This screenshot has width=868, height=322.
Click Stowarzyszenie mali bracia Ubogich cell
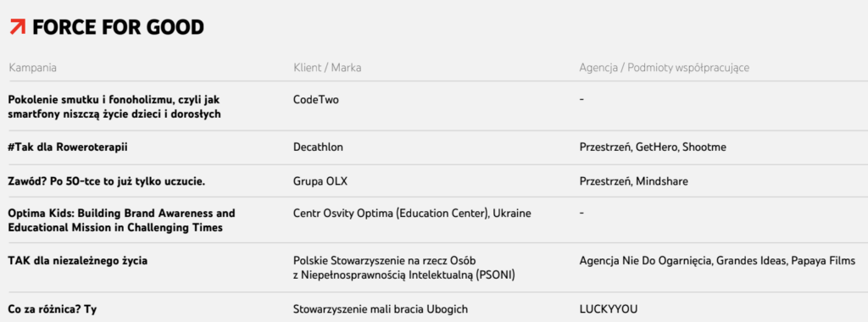point(381,309)
